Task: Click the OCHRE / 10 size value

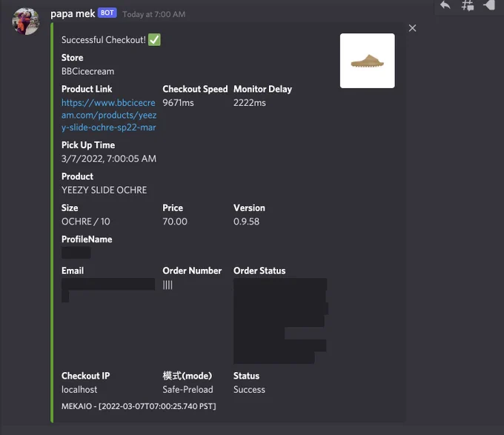Action: (86, 222)
